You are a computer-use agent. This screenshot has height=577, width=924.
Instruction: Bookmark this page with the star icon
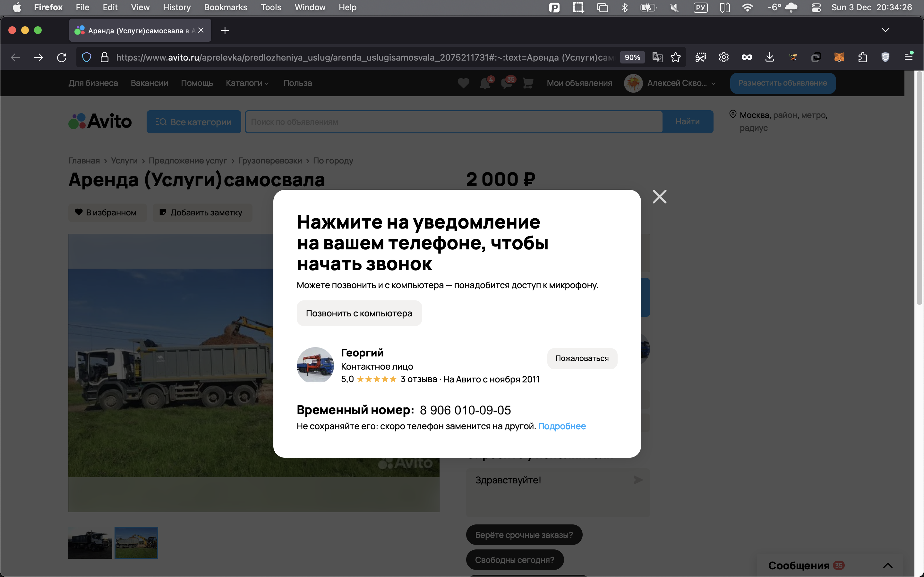675,57
